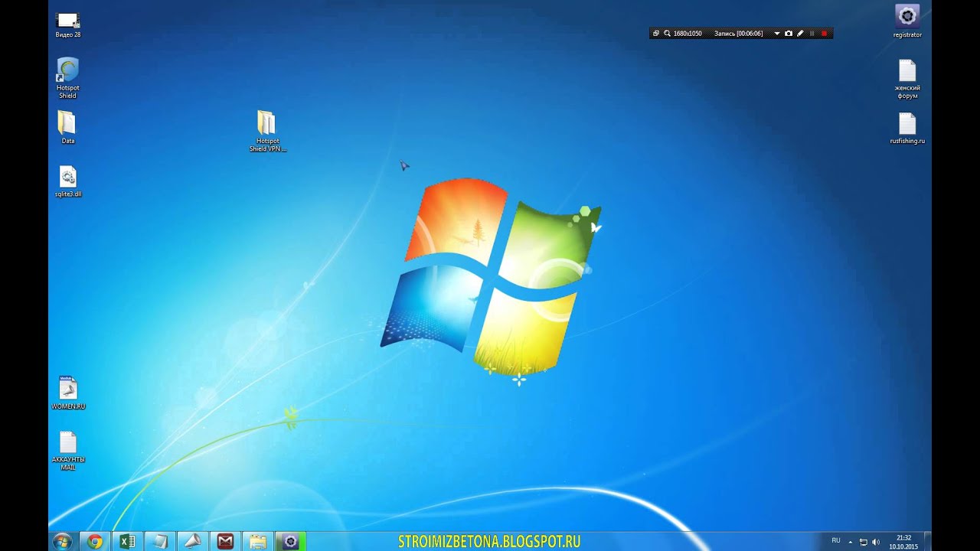Click the Запись [00:06:06] timer text
The image size is (980, 551).
(739, 34)
